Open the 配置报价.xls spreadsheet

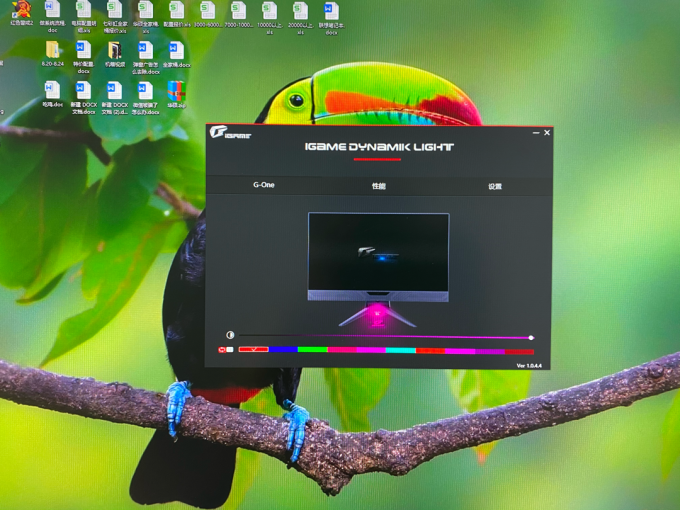[177, 16]
